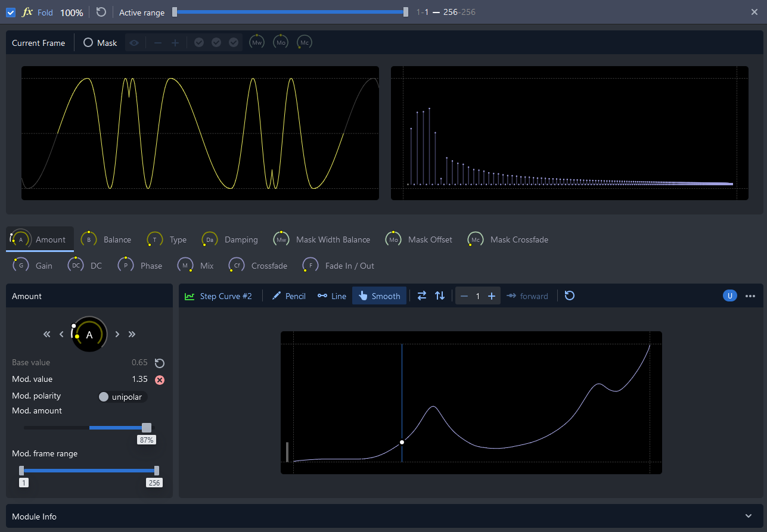Reset the Base value
The height and width of the screenshot is (532, 767).
[159, 363]
